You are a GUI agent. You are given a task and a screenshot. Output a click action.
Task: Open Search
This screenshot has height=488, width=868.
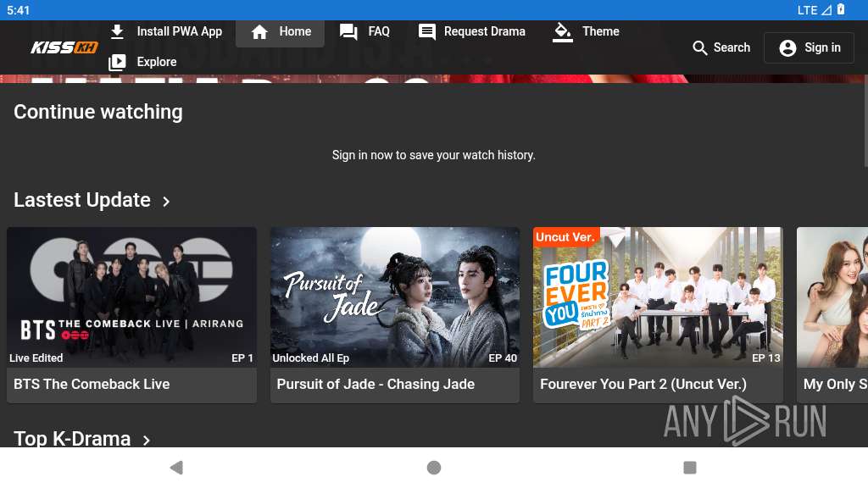coord(721,47)
